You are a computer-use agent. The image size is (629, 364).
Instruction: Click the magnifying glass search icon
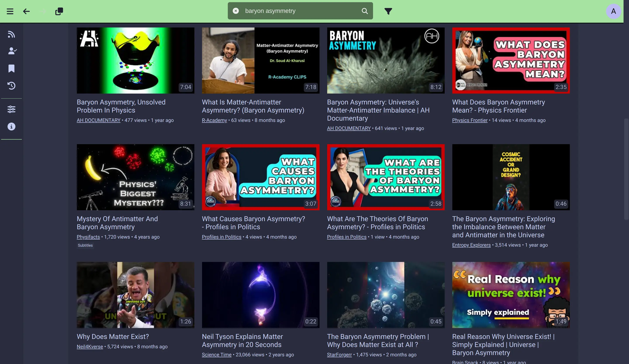365,11
